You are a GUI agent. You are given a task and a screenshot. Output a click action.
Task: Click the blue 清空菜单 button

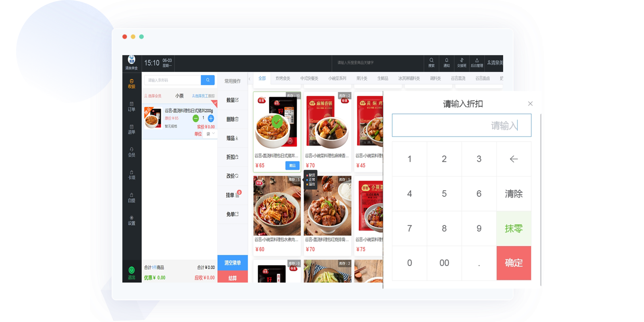[x=233, y=263]
